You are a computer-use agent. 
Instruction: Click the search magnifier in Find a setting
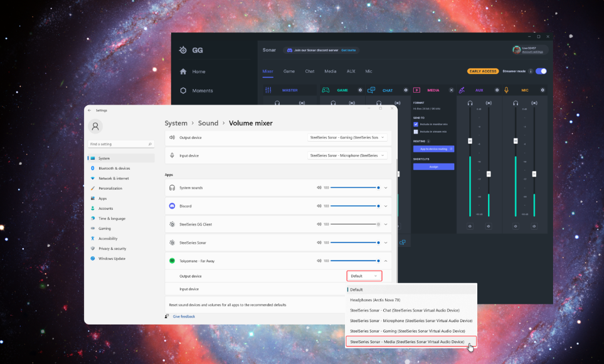coord(150,144)
